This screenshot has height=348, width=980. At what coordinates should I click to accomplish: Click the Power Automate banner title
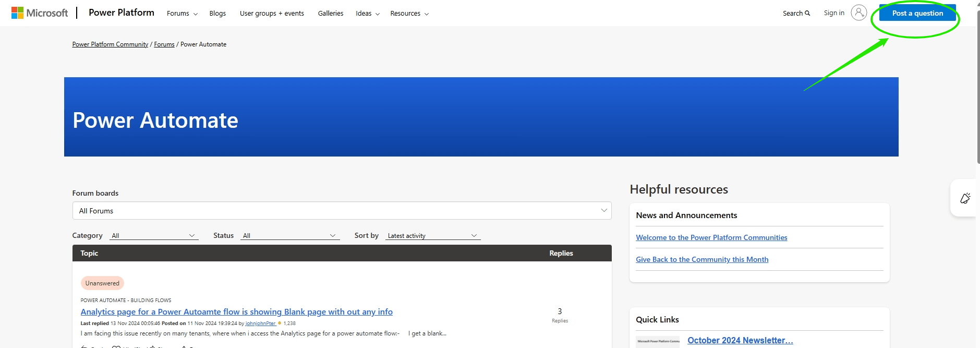coord(155,121)
